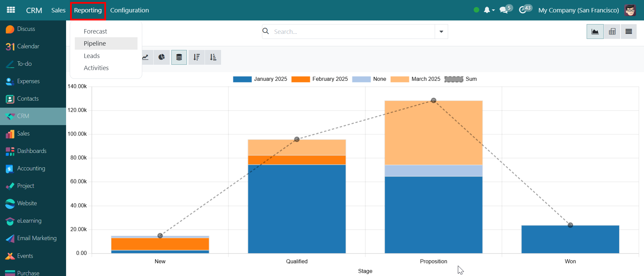The image size is (644, 276).
Task: Switch to the pivot table view
Action: click(612, 32)
